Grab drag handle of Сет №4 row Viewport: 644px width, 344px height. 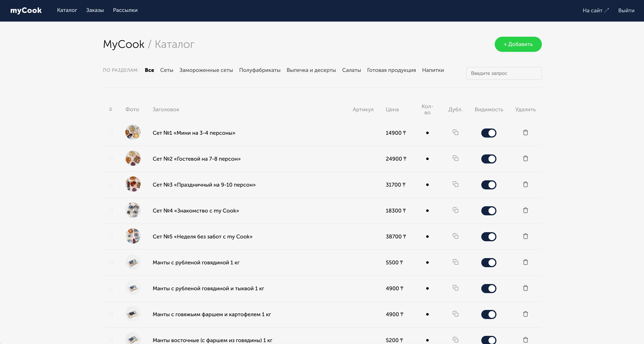pos(111,210)
